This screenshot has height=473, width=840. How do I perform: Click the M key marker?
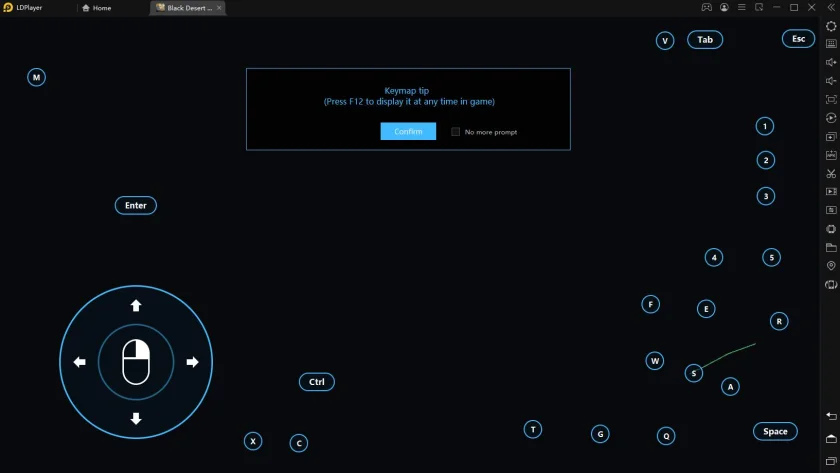click(36, 77)
